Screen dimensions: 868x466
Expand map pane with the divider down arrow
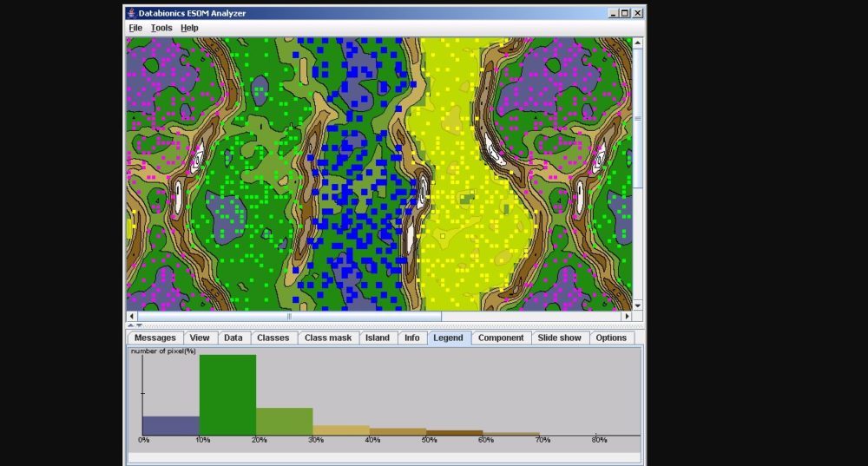pos(139,325)
